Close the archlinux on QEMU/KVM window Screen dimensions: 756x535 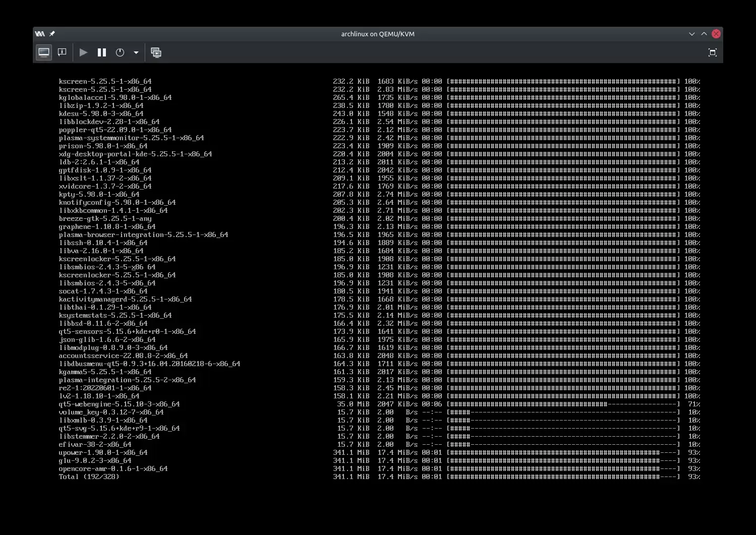(716, 34)
